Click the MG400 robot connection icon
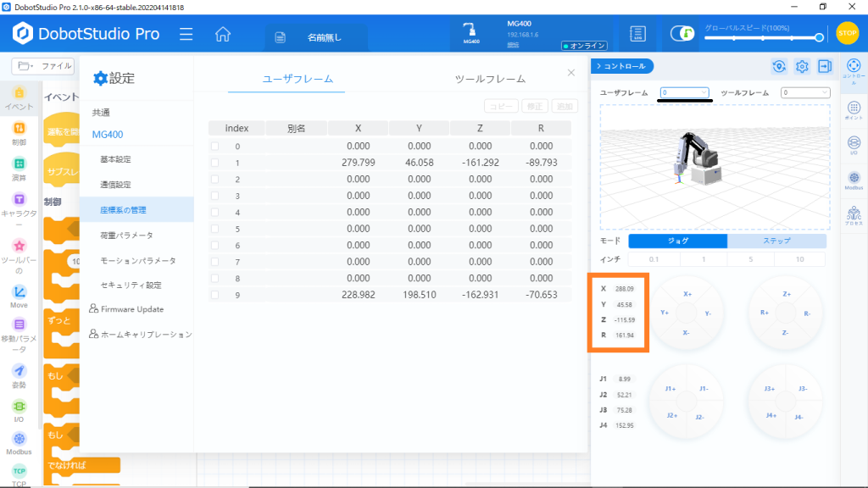Screen dimensions: 868x488 (470, 33)
